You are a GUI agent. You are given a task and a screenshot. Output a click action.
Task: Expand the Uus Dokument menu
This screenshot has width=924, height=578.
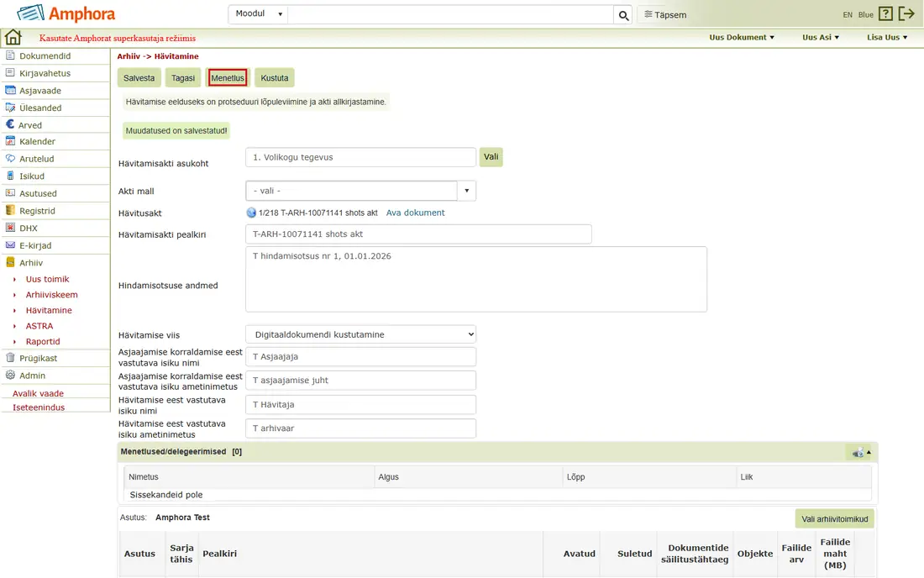pos(742,37)
